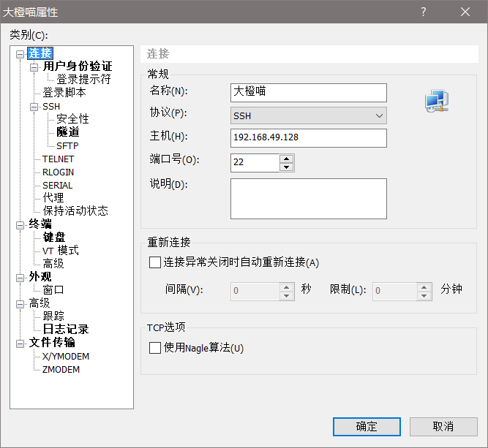Collapse the 用户身份验证 tree node
The width and height of the screenshot is (488, 448).
(34, 67)
